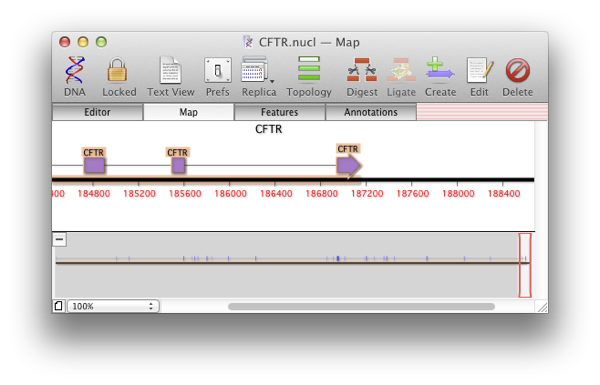Viewport: 600px width, 385px height.
Task: Click the 187200 ruler position label
Action: (367, 194)
